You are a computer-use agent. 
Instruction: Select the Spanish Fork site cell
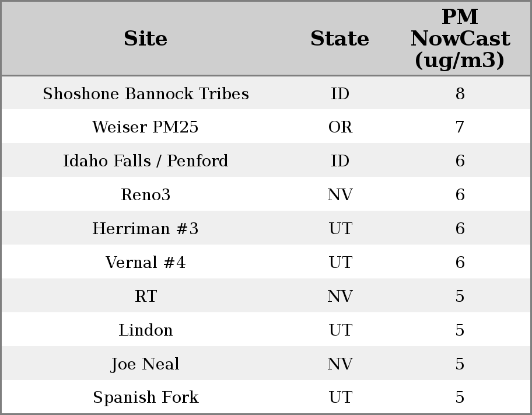point(146,397)
